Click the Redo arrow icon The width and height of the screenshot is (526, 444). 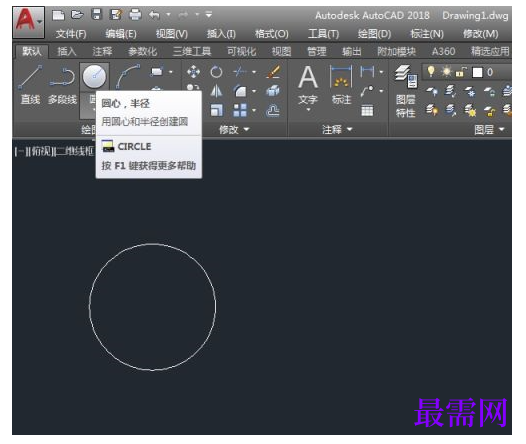[x=183, y=15]
